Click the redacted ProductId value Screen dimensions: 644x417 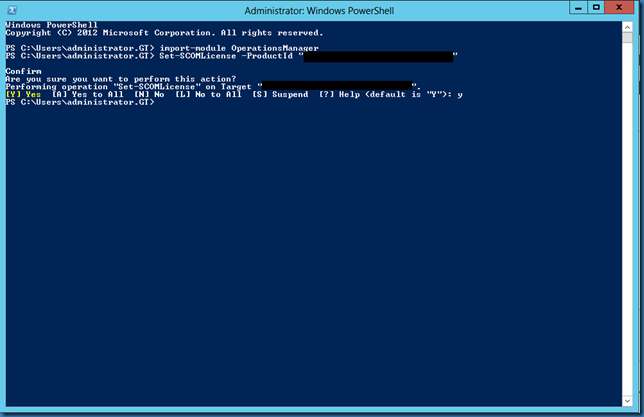click(378, 56)
